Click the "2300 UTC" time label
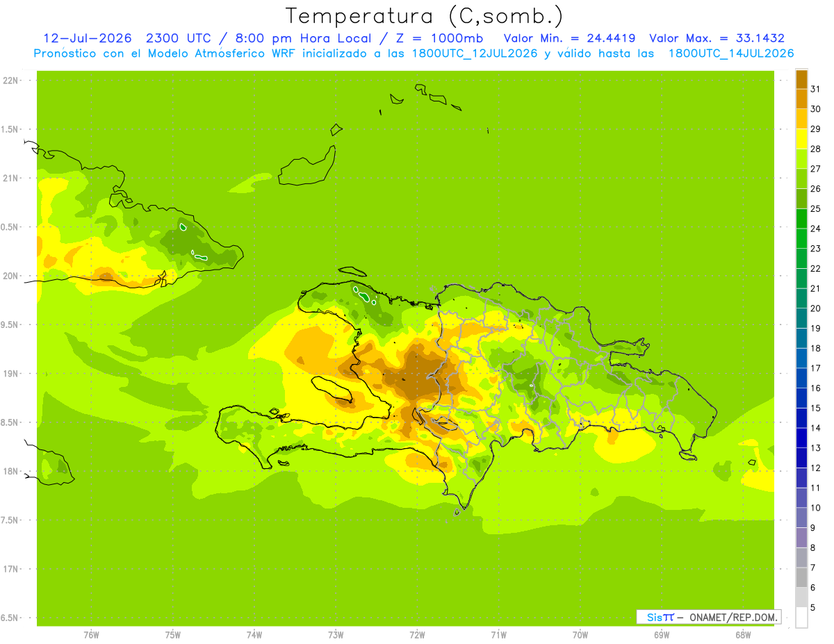This screenshot has height=644, width=834. 178,38
